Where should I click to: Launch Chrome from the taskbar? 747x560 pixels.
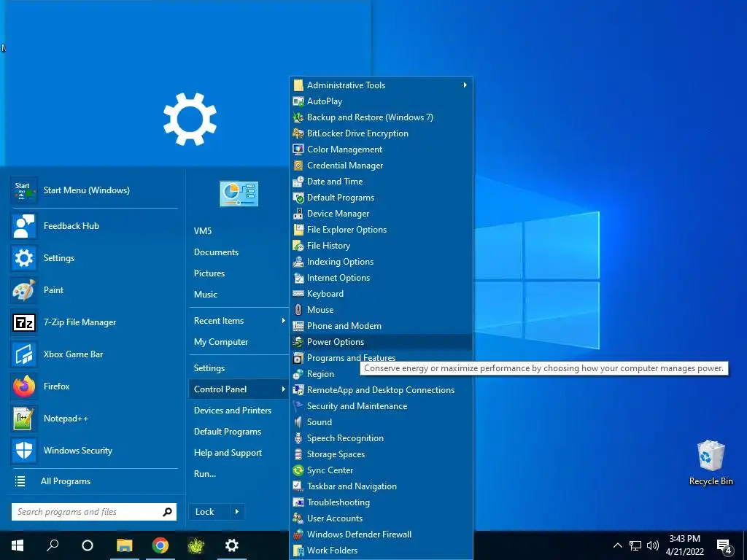tap(160, 545)
